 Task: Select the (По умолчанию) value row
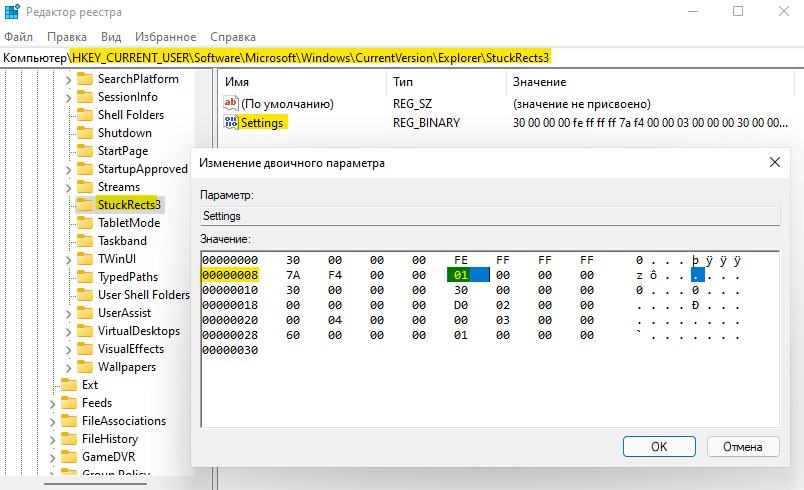(507, 104)
